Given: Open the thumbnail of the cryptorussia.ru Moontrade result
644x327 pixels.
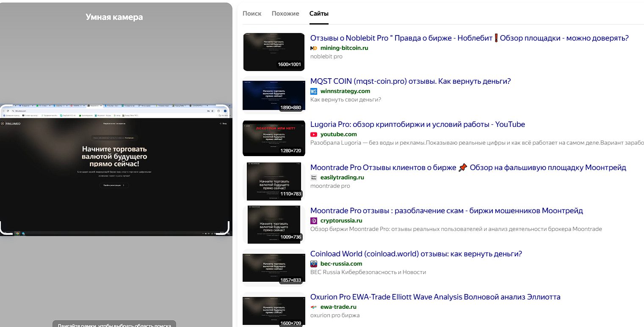Looking at the screenshot, I should (274, 225).
